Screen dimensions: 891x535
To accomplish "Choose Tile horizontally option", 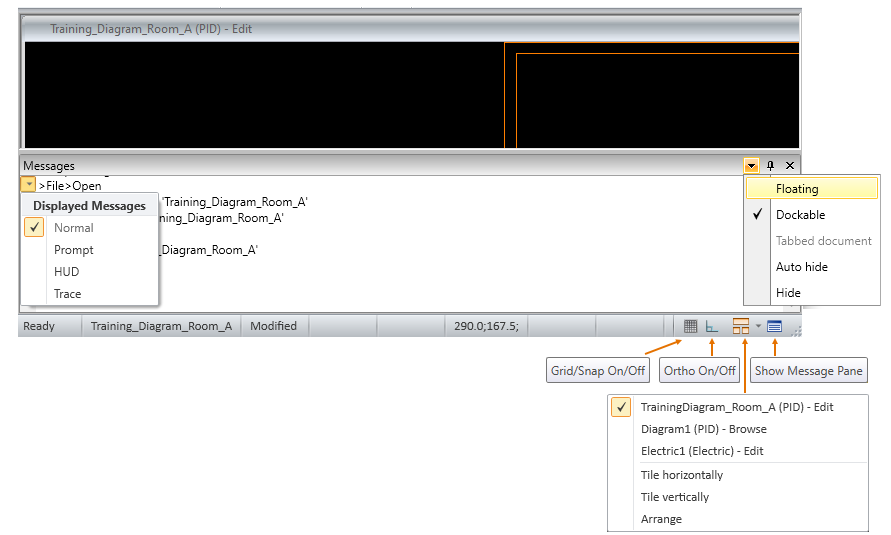I will tap(681, 475).
